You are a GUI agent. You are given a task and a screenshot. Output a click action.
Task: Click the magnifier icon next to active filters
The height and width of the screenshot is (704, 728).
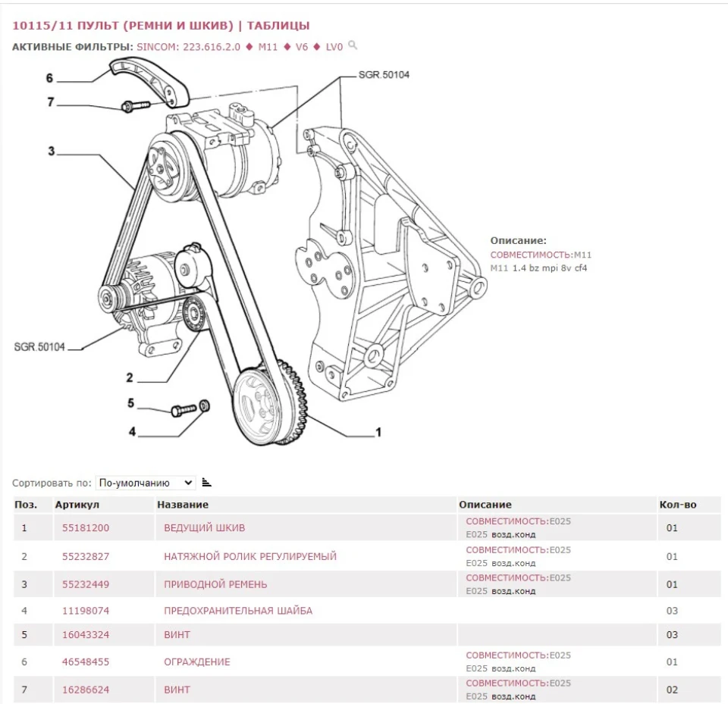(x=353, y=45)
